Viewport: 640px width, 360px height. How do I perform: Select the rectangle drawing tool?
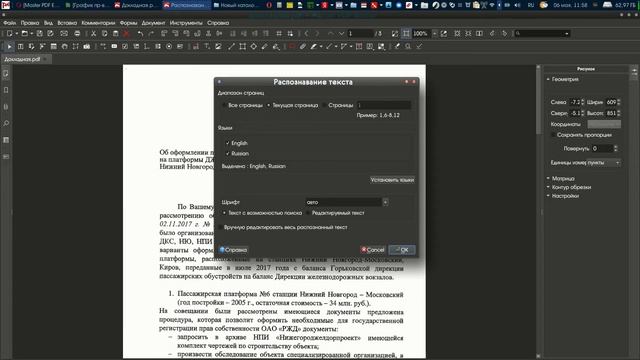(242, 47)
